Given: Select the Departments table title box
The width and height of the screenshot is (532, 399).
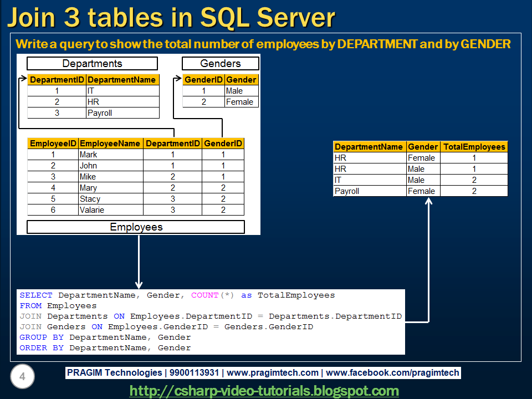Looking at the screenshot, I should pyautogui.click(x=93, y=63).
